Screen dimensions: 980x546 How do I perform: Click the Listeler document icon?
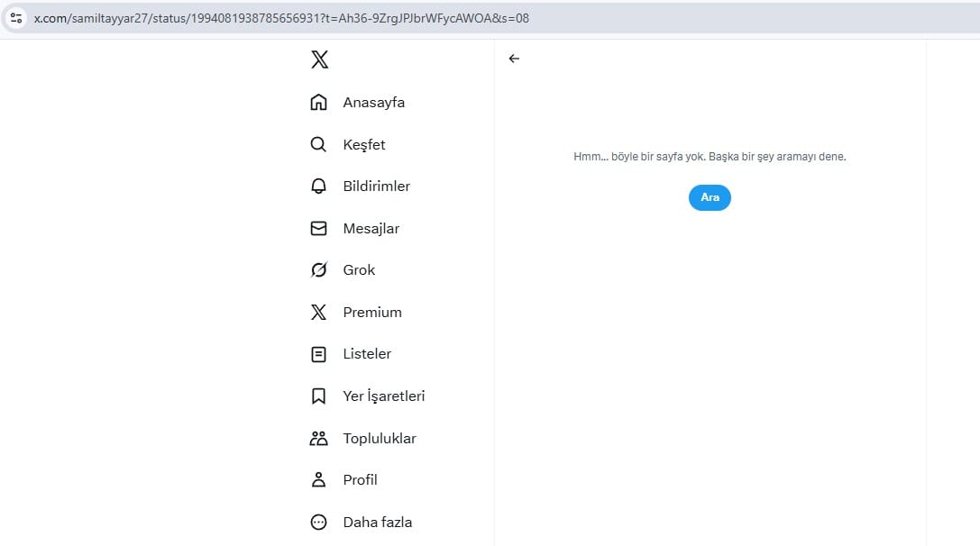(x=318, y=354)
